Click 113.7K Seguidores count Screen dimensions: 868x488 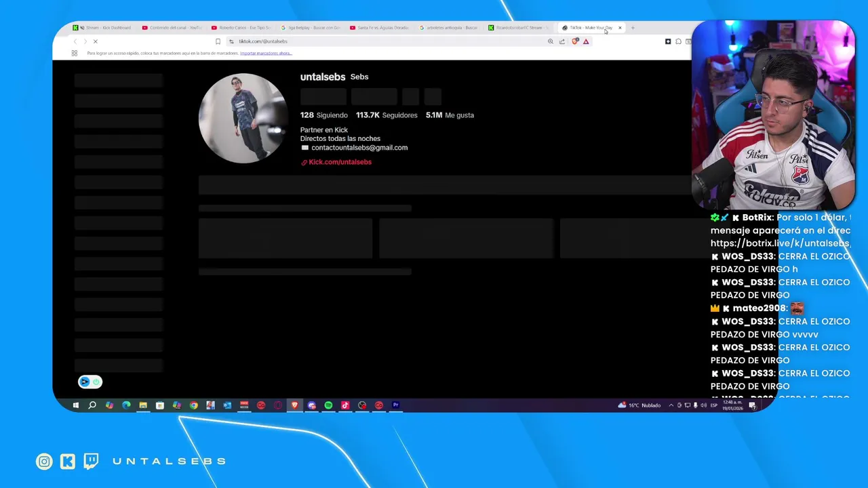pos(387,115)
